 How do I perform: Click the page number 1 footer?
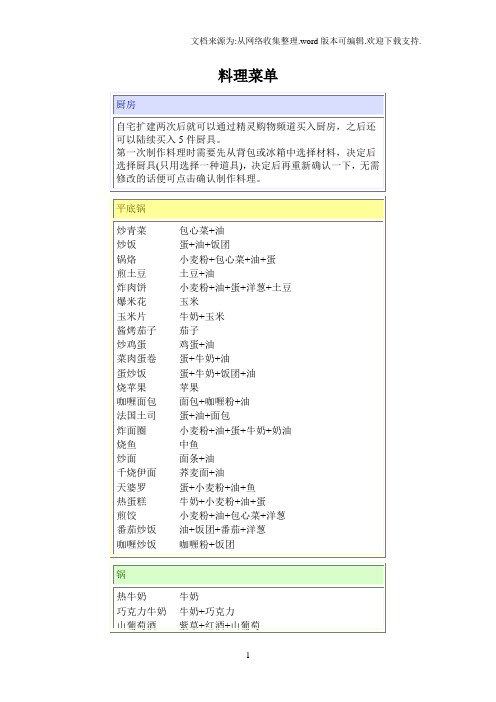click(248, 655)
